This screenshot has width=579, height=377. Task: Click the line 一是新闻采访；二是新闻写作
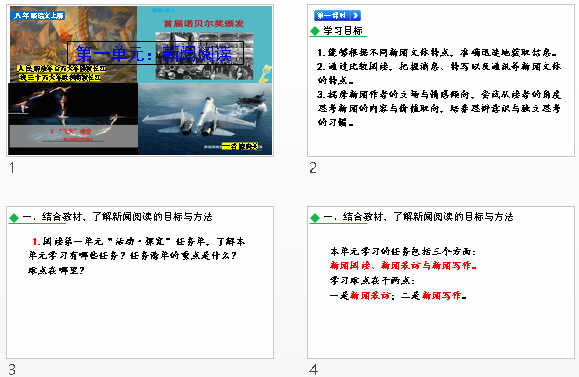(x=398, y=295)
